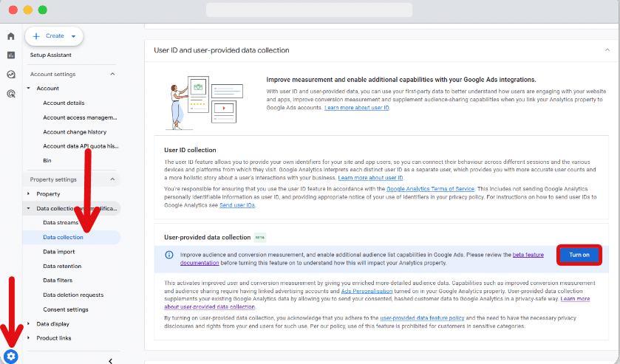620x364 pixels.
Task: Open Data deletion requests
Action: coord(73,295)
